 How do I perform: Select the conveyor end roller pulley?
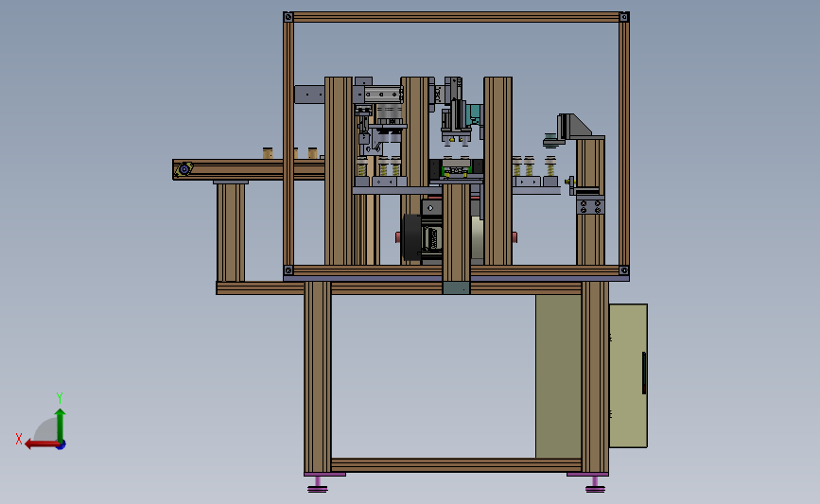click(184, 169)
